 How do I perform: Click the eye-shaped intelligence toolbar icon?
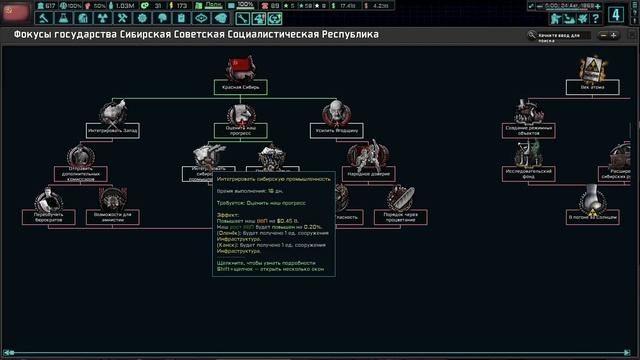point(201,18)
